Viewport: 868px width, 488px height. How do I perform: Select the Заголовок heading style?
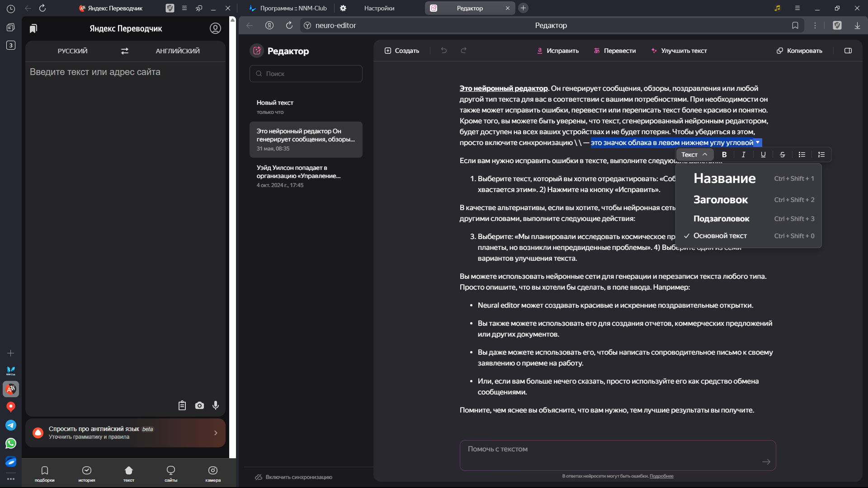(749, 200)
